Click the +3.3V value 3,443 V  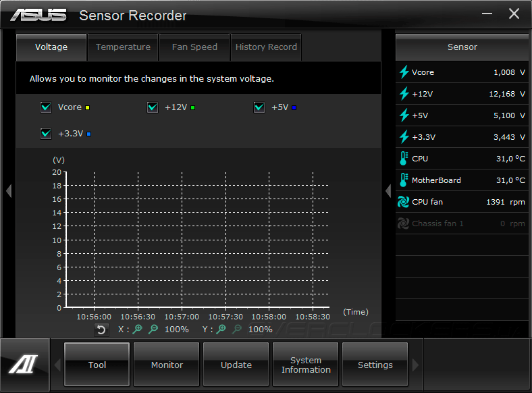click(509, 137)
